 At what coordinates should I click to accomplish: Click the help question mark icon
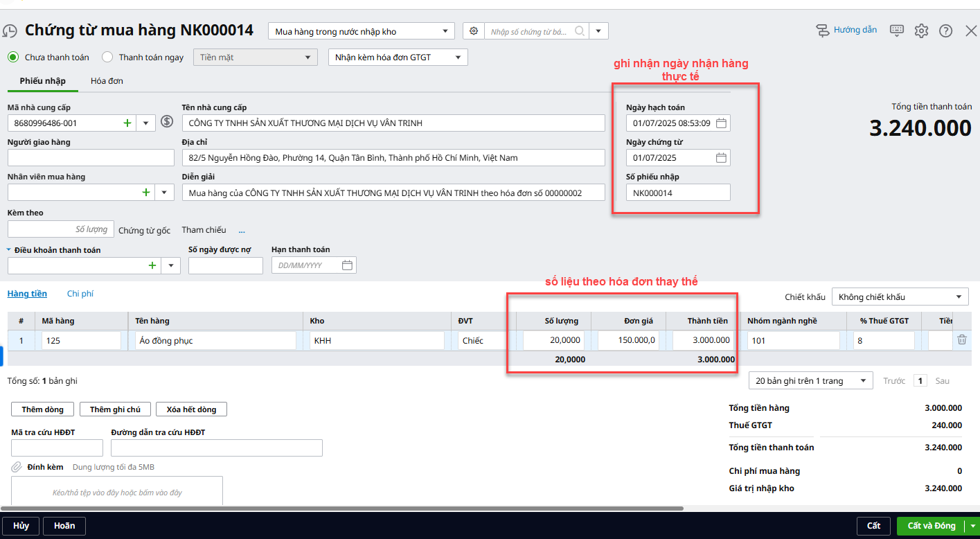[945, 30]
